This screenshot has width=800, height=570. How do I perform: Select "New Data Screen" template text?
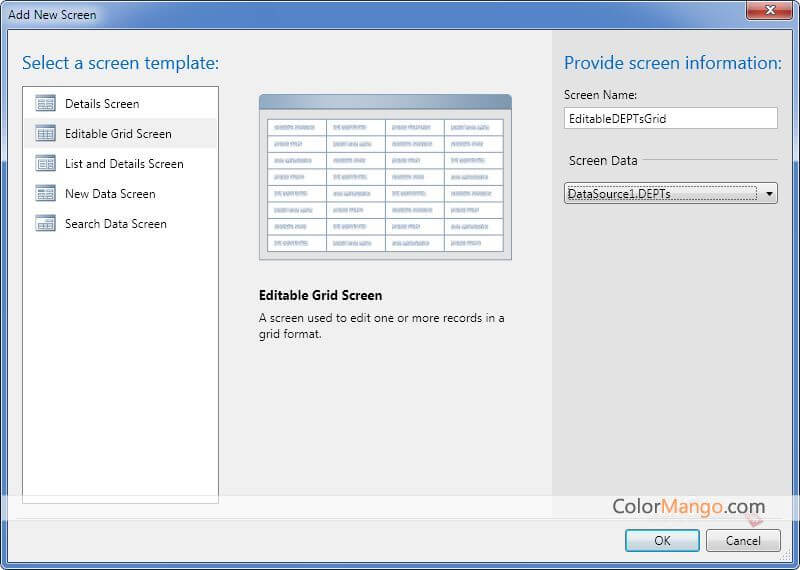click(x=110, y=194)
